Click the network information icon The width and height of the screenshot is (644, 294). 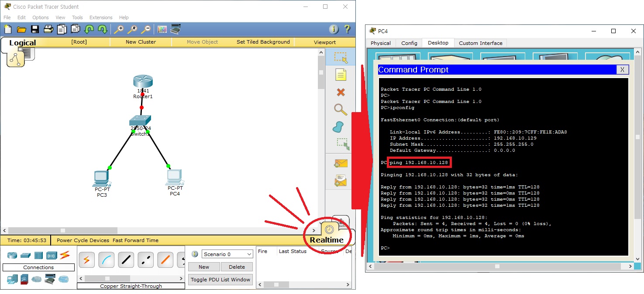334,29
